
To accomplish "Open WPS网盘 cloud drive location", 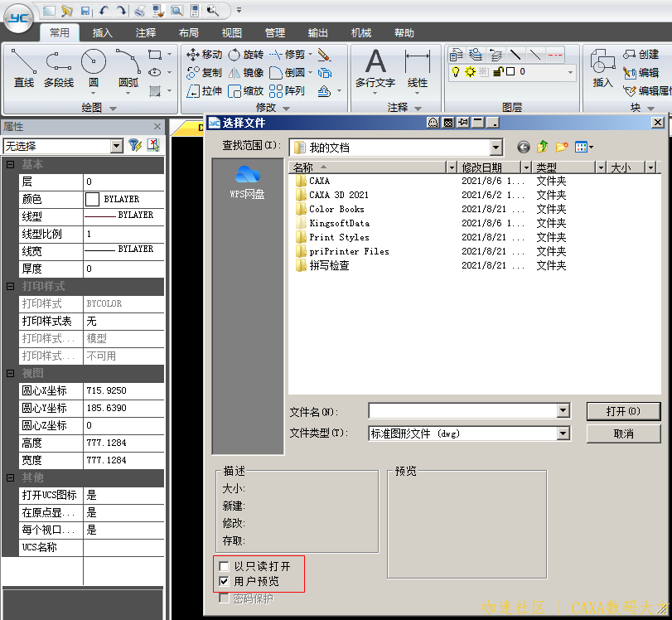I will (247, 182).
